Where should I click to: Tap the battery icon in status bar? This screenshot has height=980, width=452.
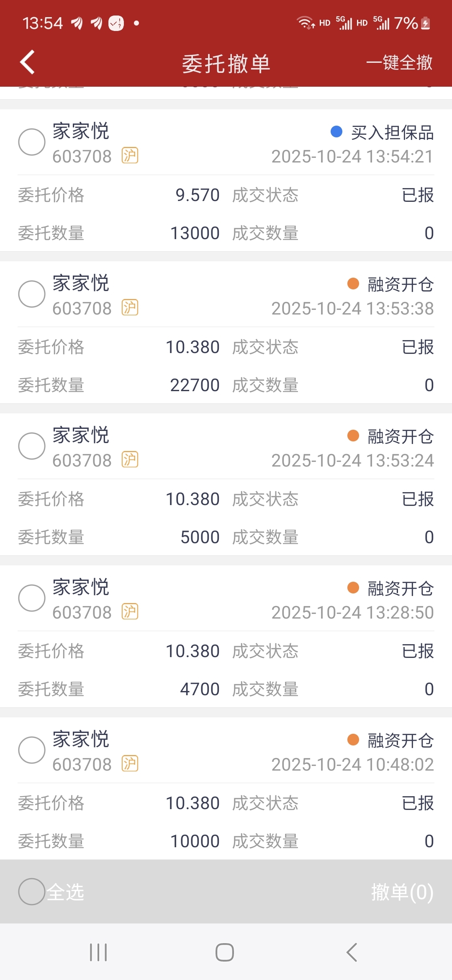(x=425, y=23)
